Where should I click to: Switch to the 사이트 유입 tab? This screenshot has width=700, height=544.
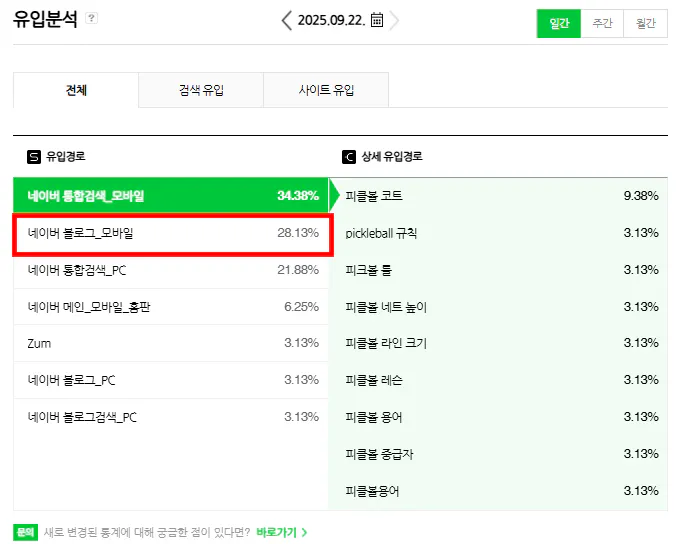(326, 90)
